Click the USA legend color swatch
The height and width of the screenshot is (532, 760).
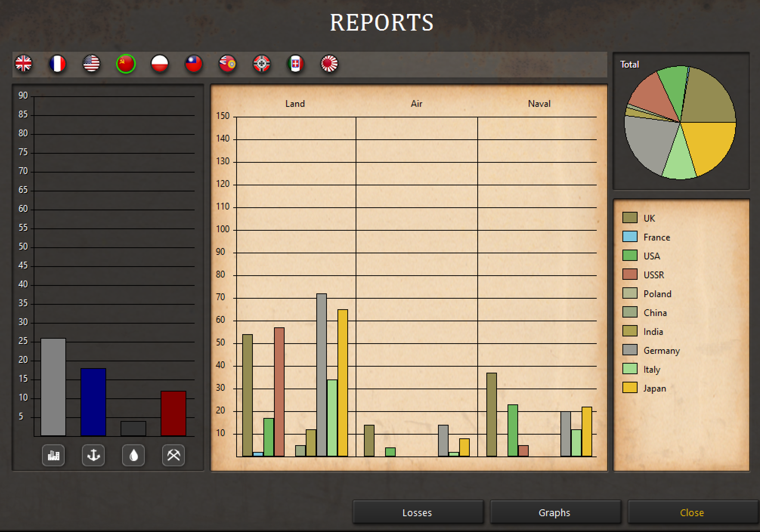click(x=630, y=256)
